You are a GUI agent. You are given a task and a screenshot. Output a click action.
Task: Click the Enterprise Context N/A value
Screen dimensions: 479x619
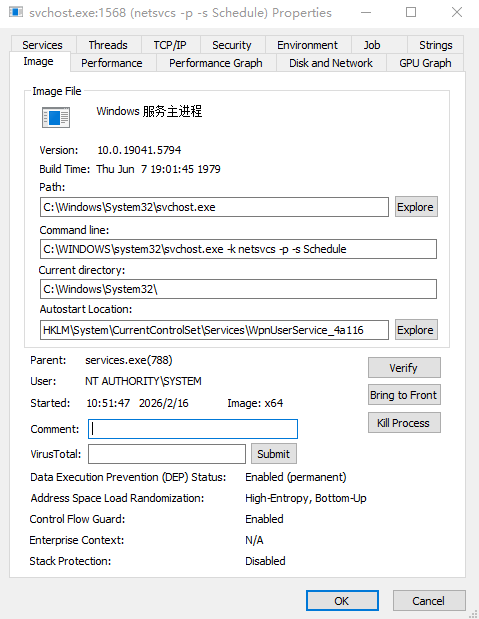pos(254,540)
